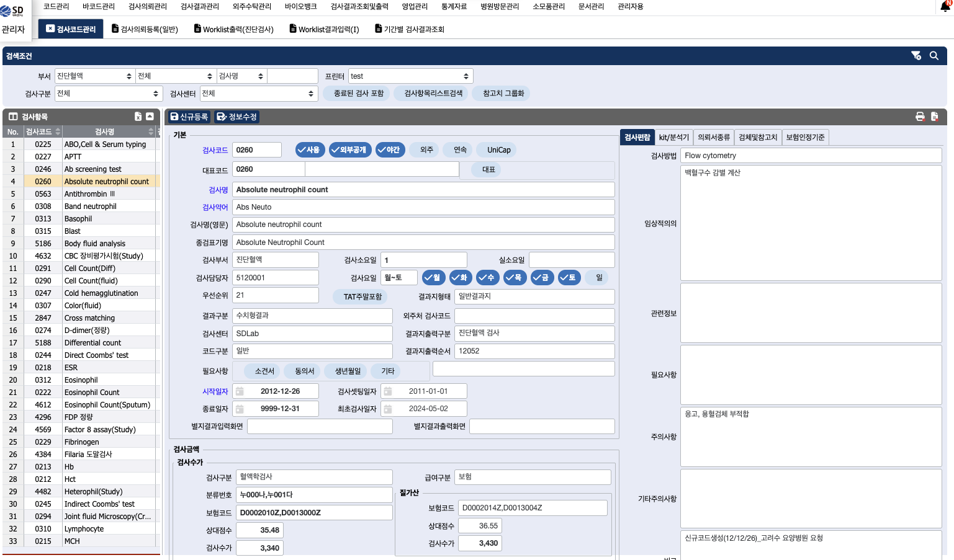Open the 부서 dropdown showing 진단혈액

pyautogui.click(x=94, y=76)
